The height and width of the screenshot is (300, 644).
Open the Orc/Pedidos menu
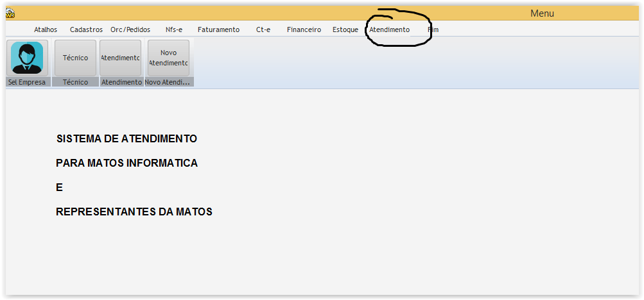click(x=130, y=29)
